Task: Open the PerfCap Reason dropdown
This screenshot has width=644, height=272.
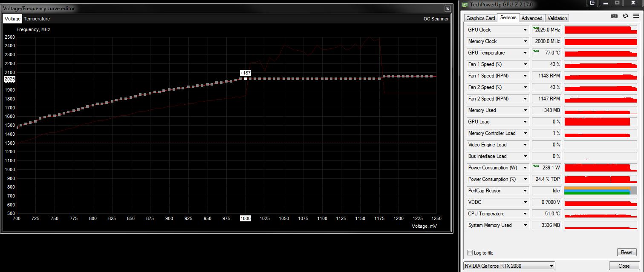Action: [x=526, y=191]
